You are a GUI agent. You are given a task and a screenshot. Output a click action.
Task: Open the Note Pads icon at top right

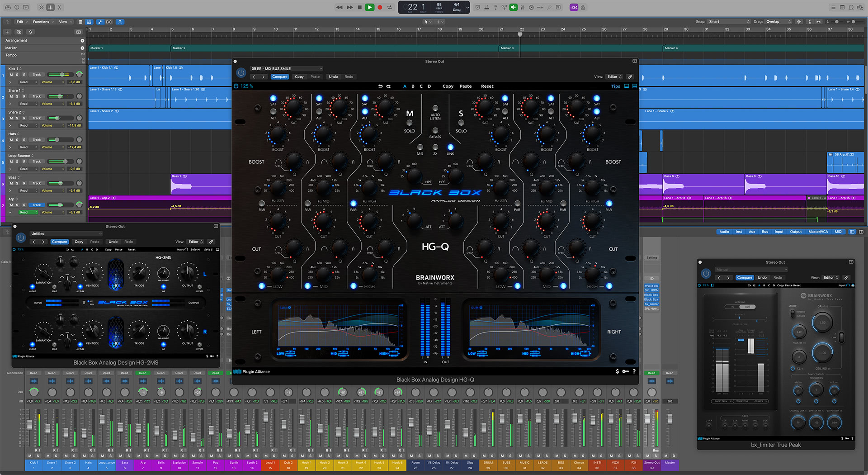(x=842, y=7)
